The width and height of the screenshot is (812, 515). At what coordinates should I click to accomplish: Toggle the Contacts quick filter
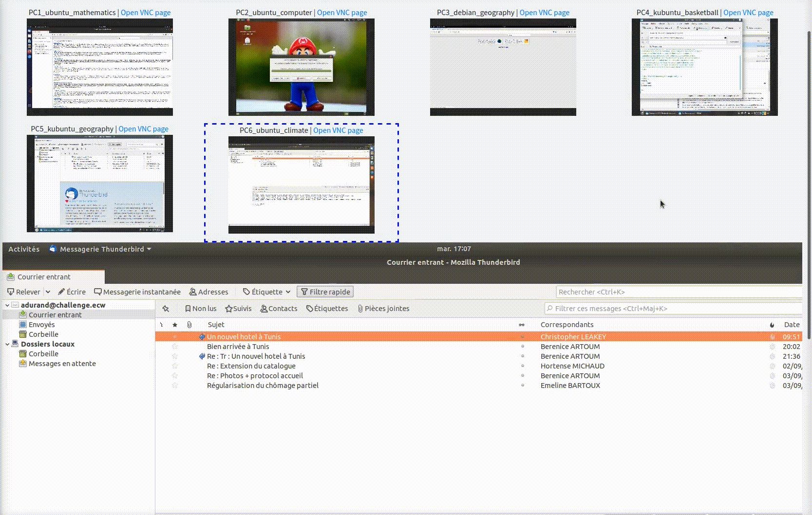pos(279,309)
